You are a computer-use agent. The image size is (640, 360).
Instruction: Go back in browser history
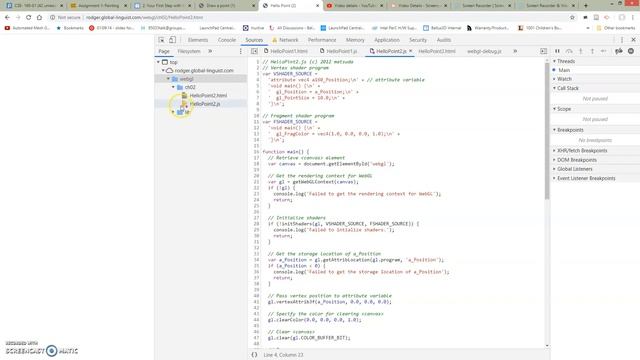click(7, 18)
